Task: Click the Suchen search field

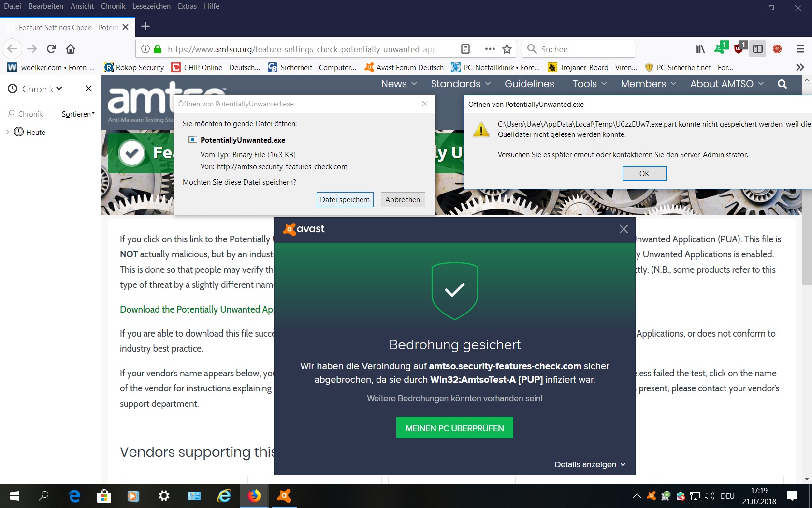Action: [x=578, y=49]
